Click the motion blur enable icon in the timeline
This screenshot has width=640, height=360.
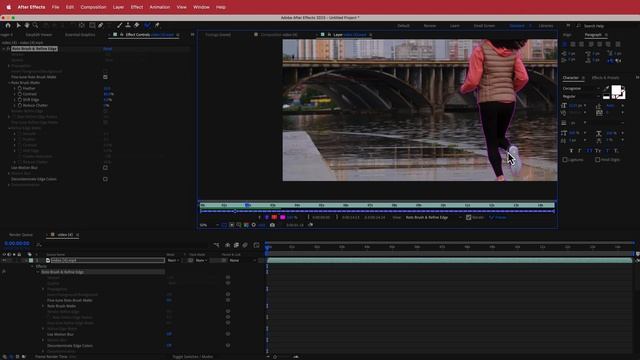245,245
